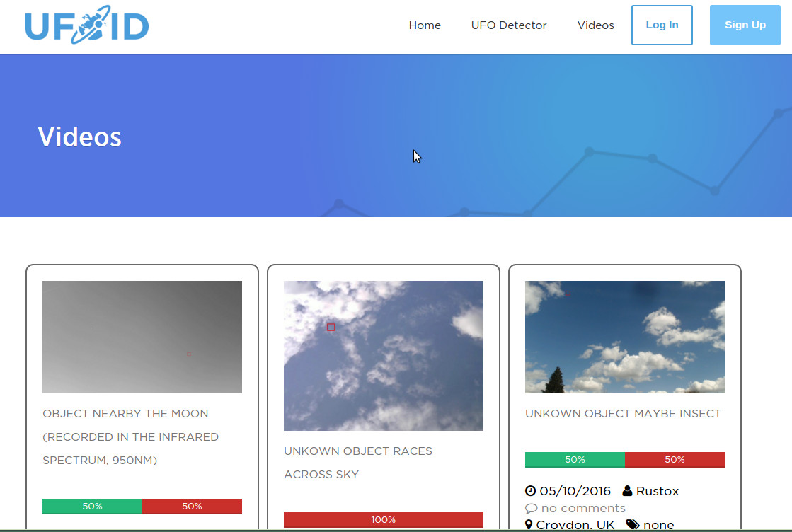The width and height of the screenshot is (792, 532).
Task: Navigate to Home
Action: [425, 25]
